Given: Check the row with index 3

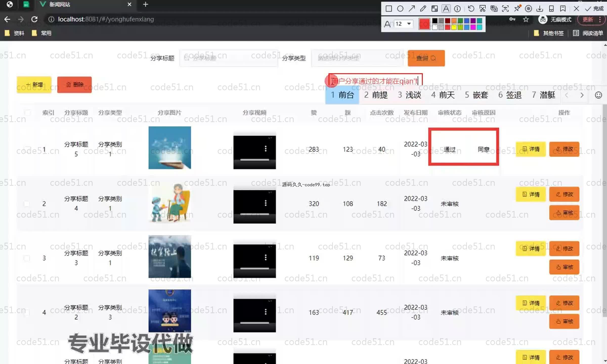Looking at the screenshot, I should point(27,258).
